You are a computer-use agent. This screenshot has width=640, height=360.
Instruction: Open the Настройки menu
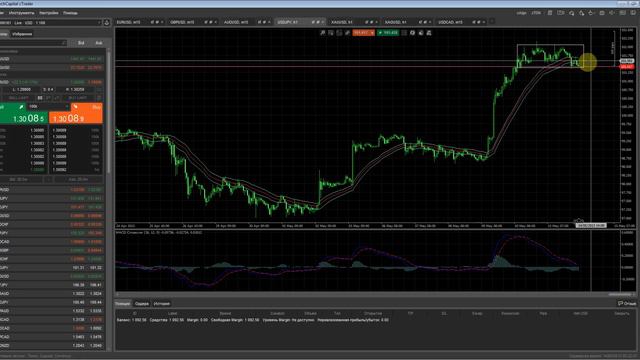(49, 13)
